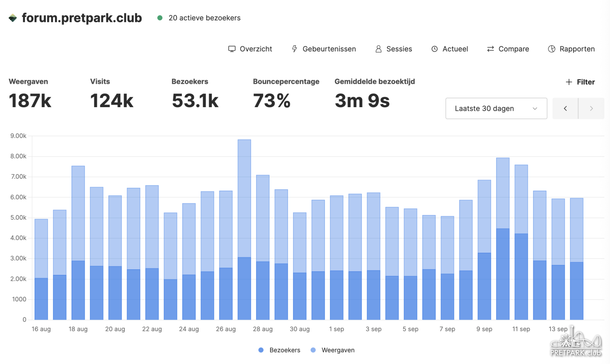Click the Gebeurtenissen lightning bolt icon
Viewport: 610px width, 364px height.
(x=295, y=49)
